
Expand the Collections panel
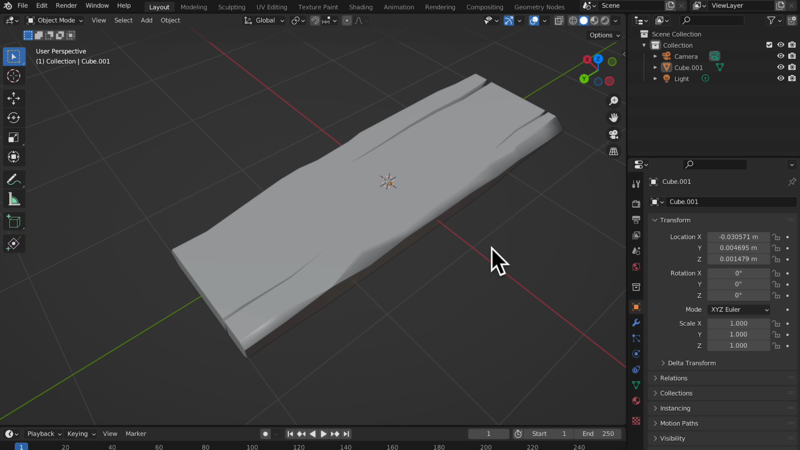coord(676,393)
